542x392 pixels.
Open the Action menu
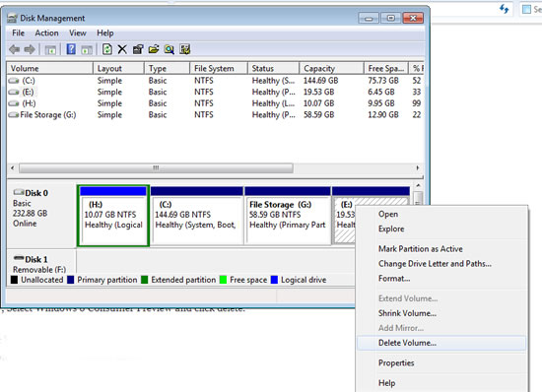(x=46, y=33)
